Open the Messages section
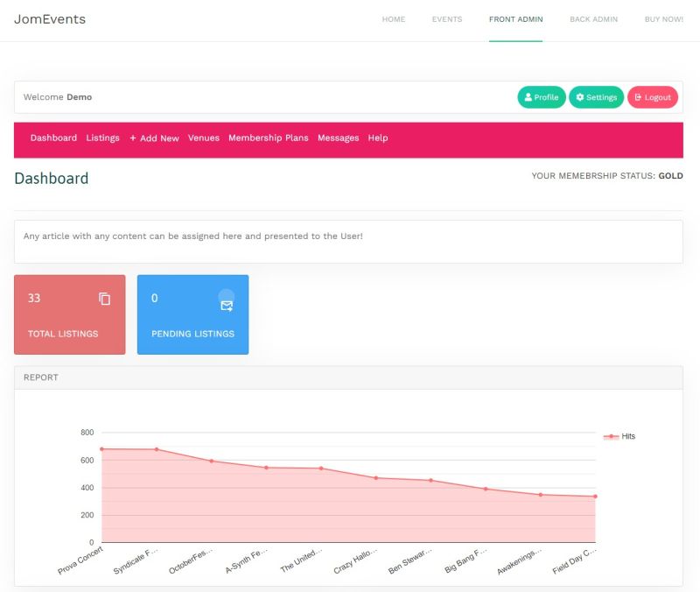Image resolution: width=700 pixels, height=592 pixels. point(339,138)
